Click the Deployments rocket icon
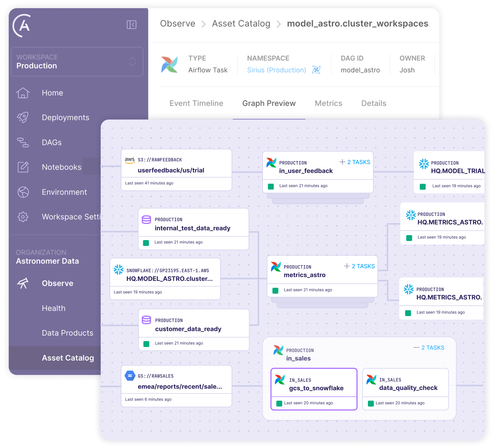This screenshot has height=448, width=493. tap(23, 117)
